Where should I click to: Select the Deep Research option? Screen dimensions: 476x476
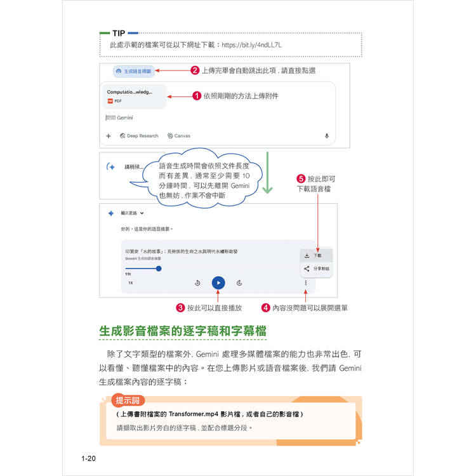point(139,136)
